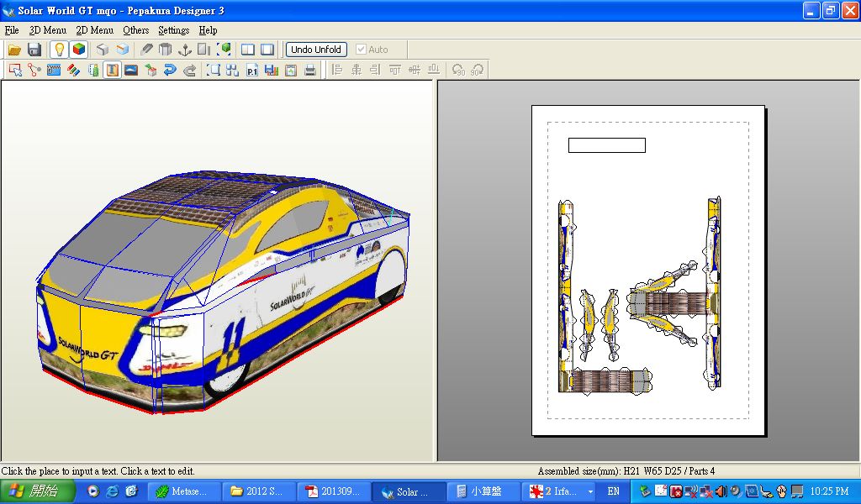This screenshot has width=861, height=504.
Task: Click the blue undo arrow icon
Action: click(x=170, y=71)
